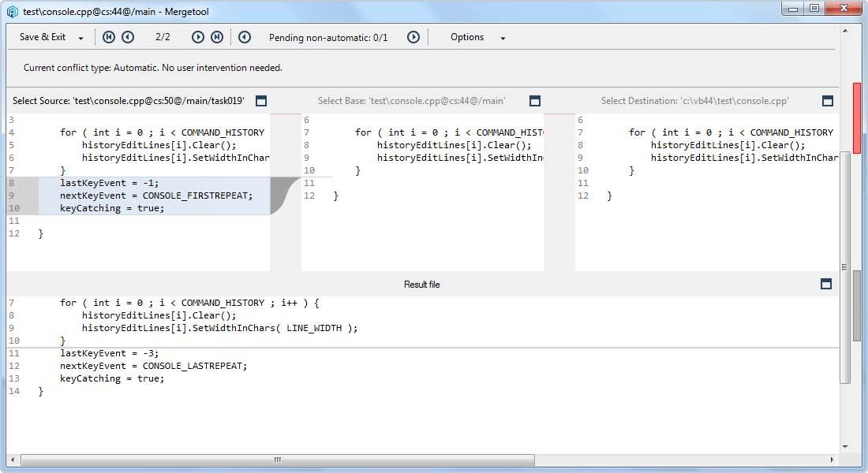Select Source line 'nextKeyEvent = CONSOLE_FIRSTREPEAT;'
The image size is (868, 473).
click(x=156, y=196)
